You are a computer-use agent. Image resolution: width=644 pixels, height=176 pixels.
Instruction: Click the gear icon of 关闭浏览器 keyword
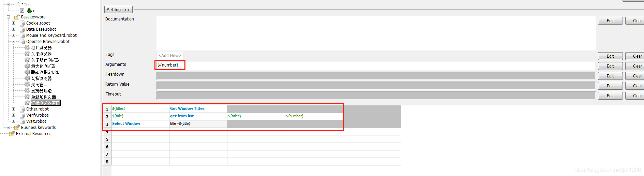[27, 54]
